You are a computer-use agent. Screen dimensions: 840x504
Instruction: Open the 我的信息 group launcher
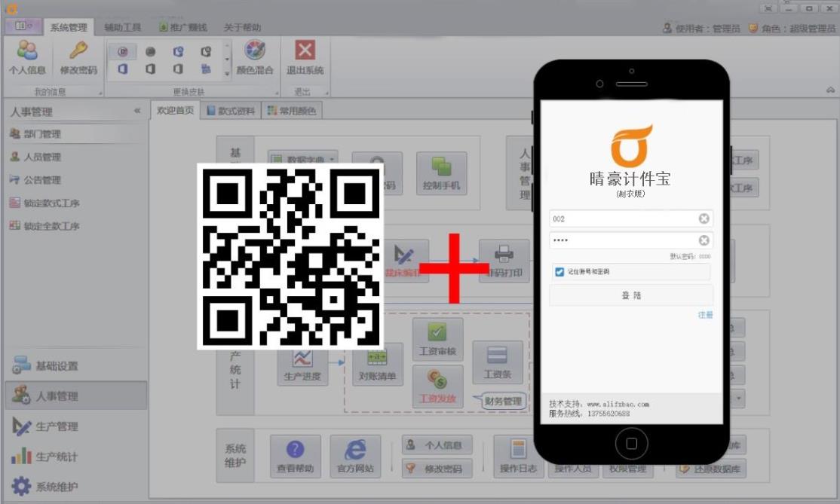pos(100,93)
